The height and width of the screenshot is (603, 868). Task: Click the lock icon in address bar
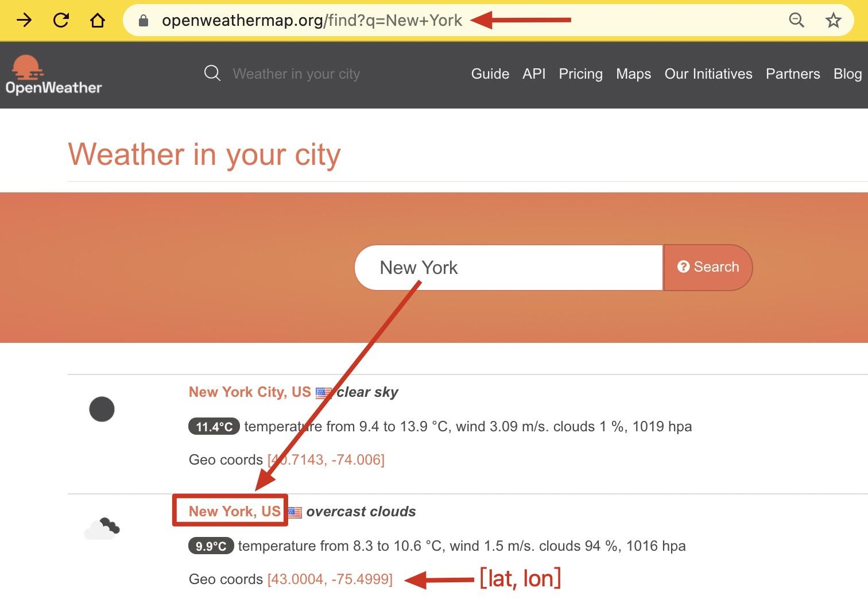[x=144, y=21]
